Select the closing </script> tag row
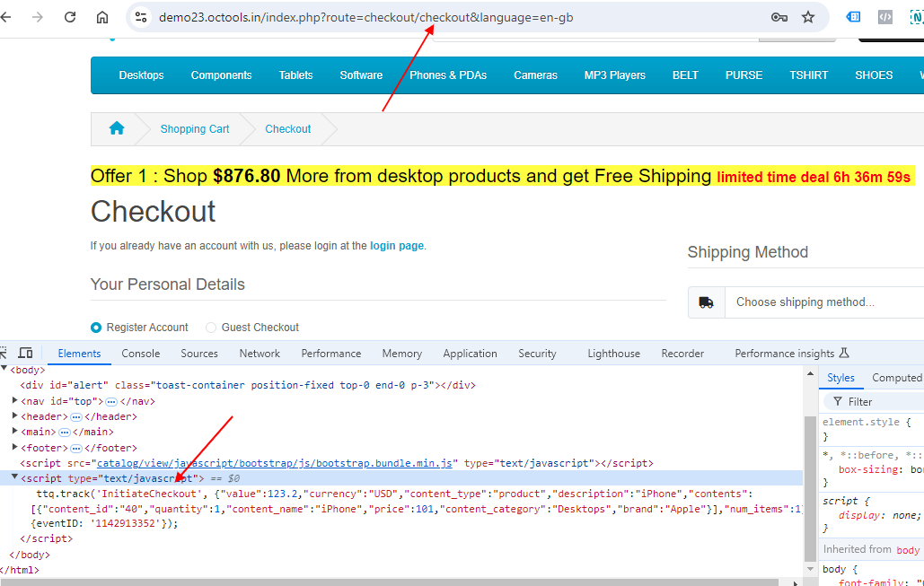Image resolution: width=924 pixels, height=586 pixels. click(47, 538)
